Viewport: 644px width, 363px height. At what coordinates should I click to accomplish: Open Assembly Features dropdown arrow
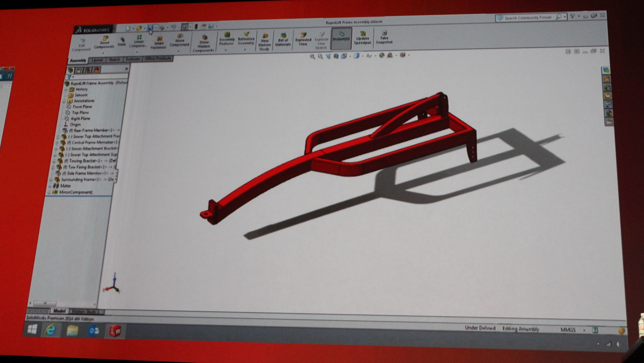tap(226, 50)
